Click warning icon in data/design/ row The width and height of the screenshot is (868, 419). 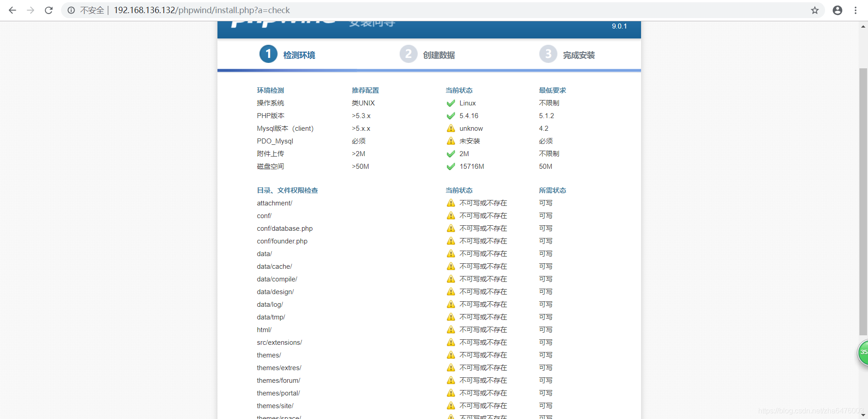[x=451, y=292]
